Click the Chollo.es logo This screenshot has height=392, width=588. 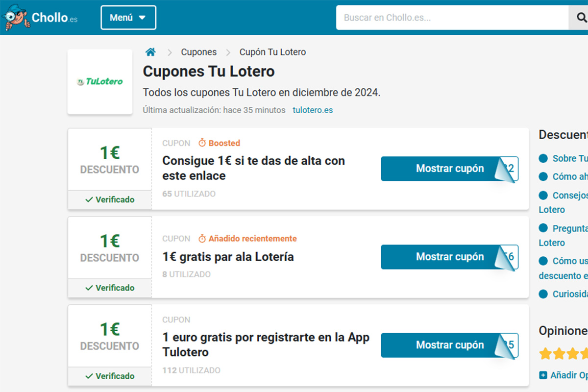pos(40,18)
